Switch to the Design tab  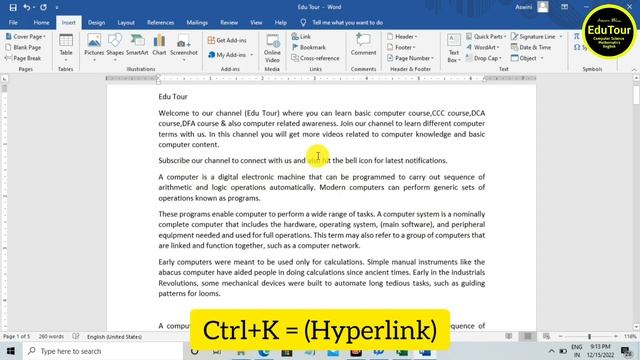point(96,22)
